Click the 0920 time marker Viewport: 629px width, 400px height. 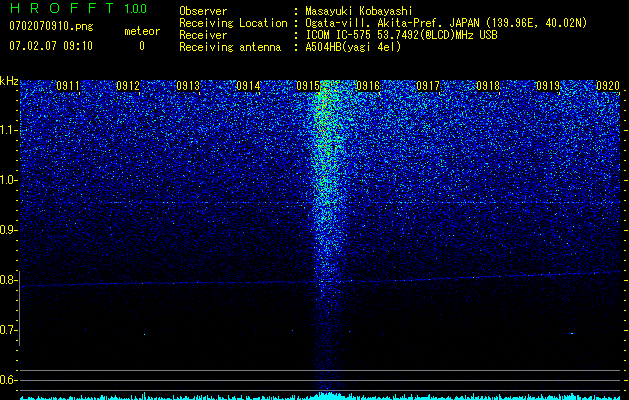pos(608,86)
